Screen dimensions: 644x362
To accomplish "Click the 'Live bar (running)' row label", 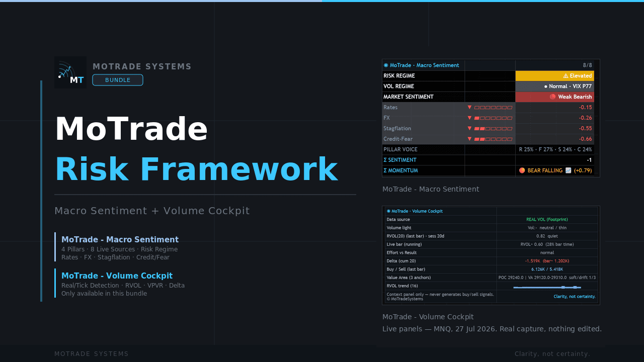I will [x=404, y=244].
